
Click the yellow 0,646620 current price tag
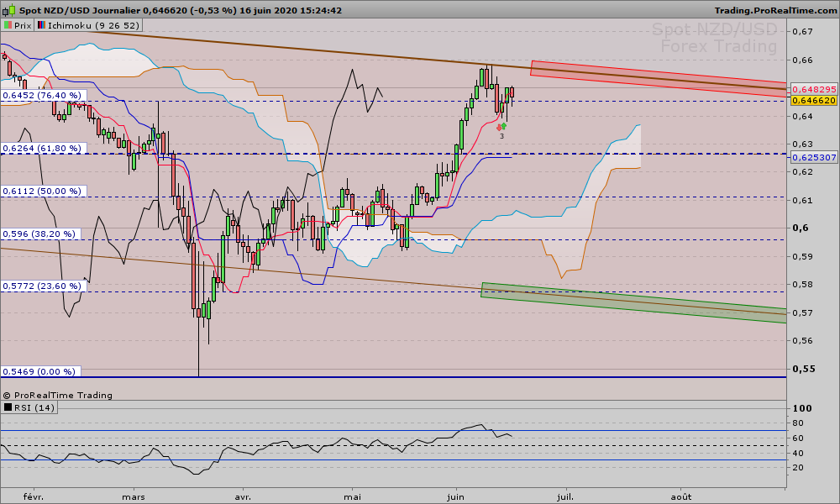point(814,100)
